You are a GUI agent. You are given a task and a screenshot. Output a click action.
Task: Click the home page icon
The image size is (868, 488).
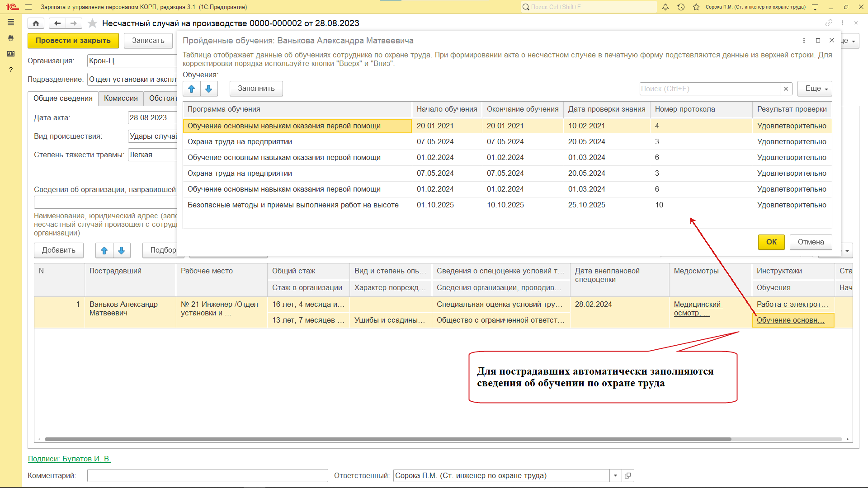(36, 23)
